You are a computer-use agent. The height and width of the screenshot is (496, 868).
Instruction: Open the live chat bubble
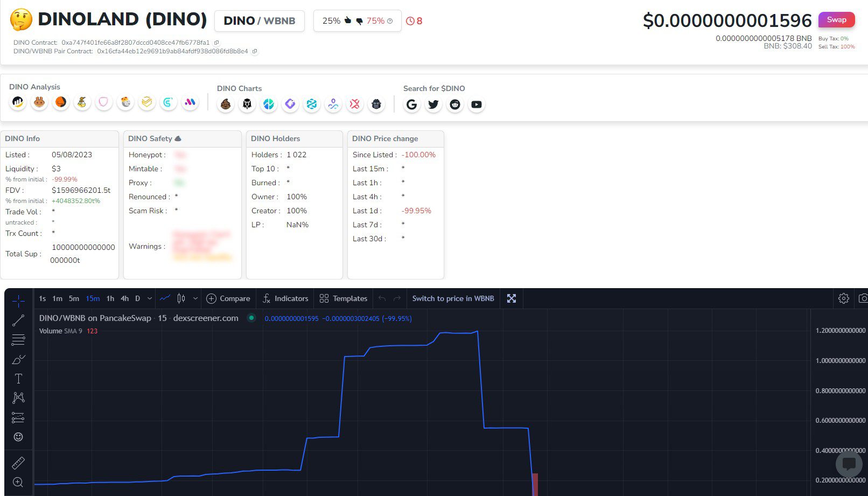(849, 463)
